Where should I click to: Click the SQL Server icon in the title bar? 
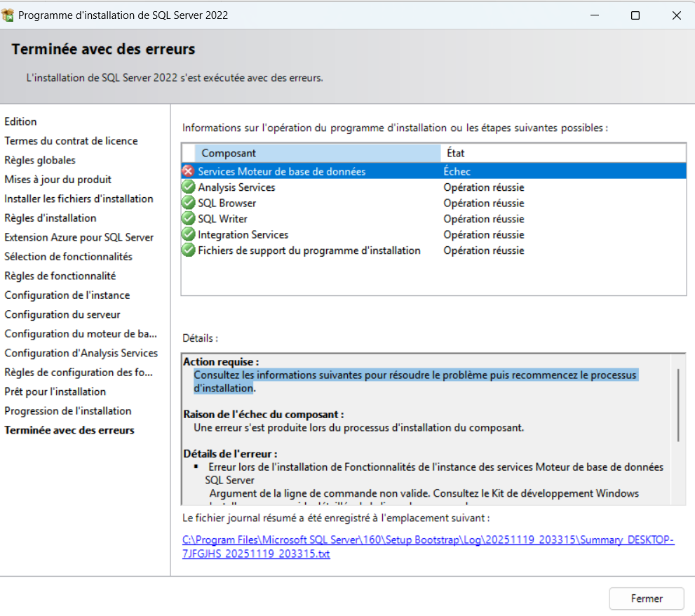point(10,14)
